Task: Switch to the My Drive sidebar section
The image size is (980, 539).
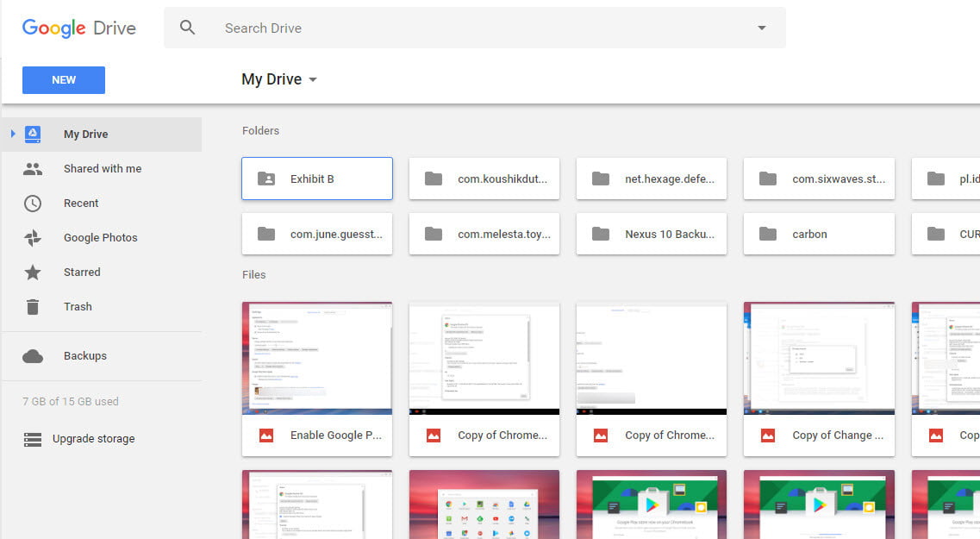Action: tap(84, 134)
